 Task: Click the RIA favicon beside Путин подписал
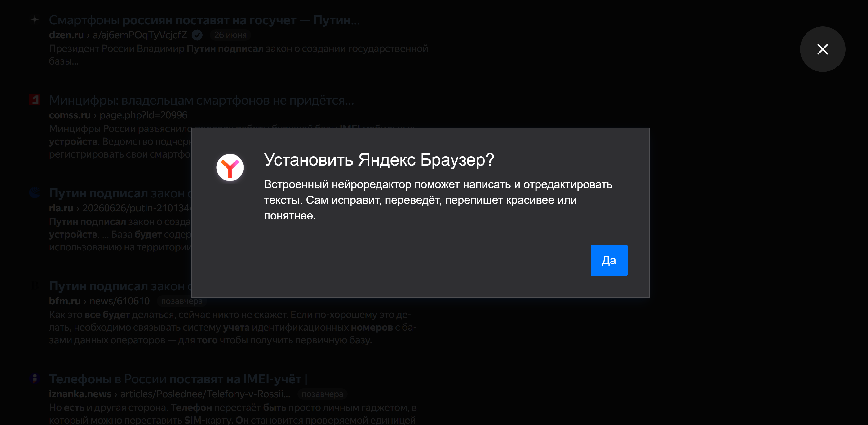coord(35,193)
